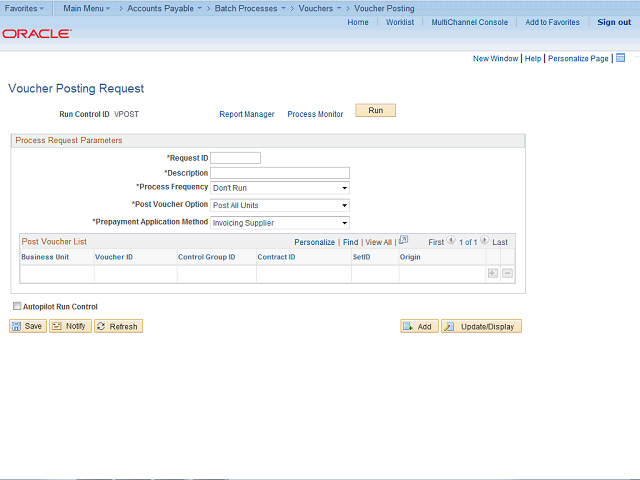Sort by Contract ID column header
The width and height of the screenshot is (640, 480).
(276, 257)
